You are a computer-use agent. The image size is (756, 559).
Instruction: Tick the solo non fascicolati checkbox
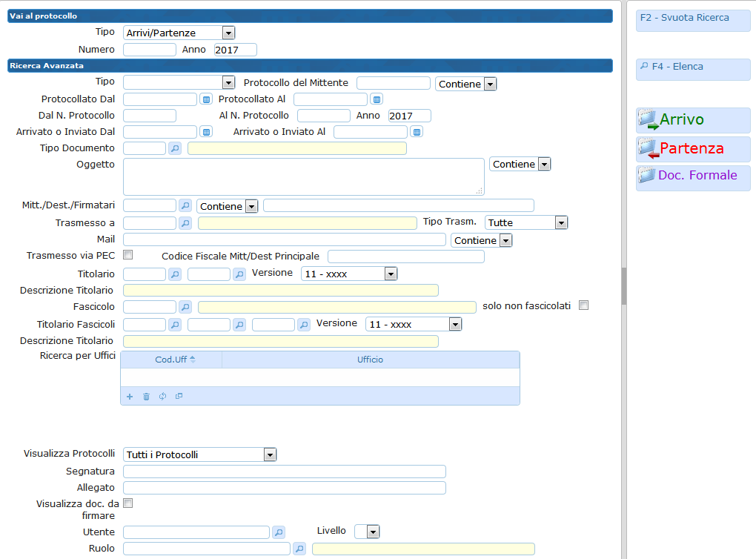tap(583, 305)
